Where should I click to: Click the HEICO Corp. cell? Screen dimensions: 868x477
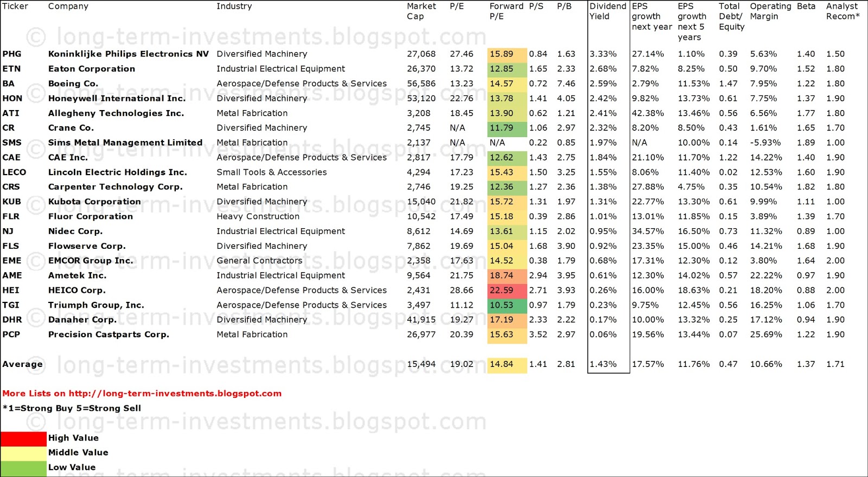click(76, 291)
